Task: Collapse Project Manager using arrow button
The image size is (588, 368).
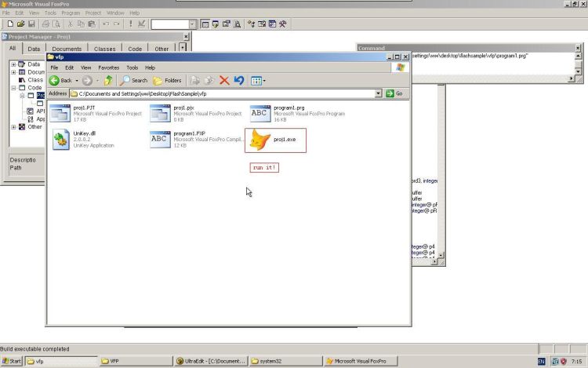Action: [x=182, y=48]
